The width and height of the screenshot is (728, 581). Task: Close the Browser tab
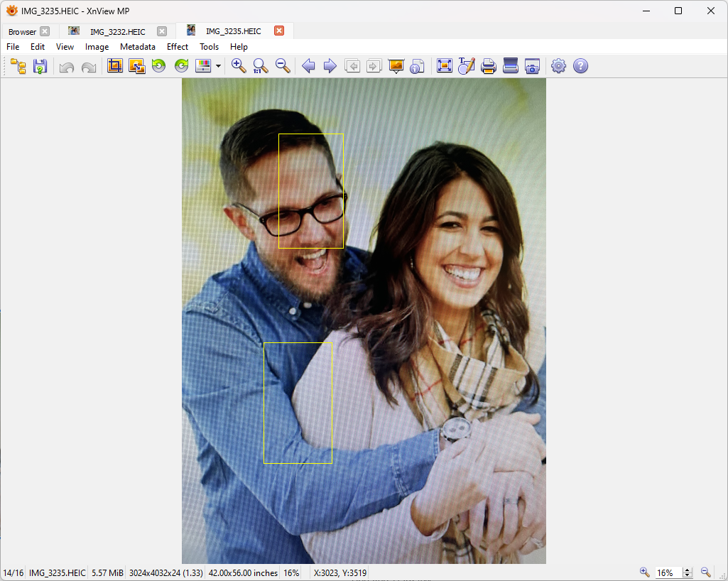pos(45,31)
